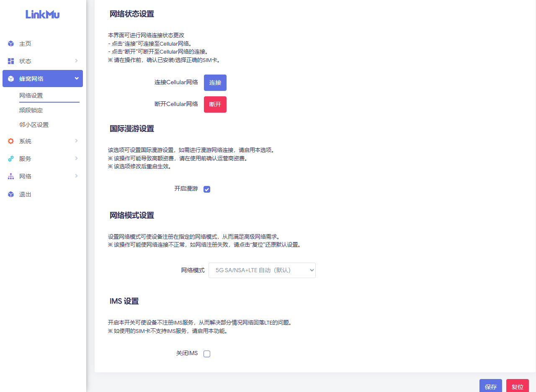Screen dimensions: 536x392
Task: Collapse the 蜂窝网络 menu chevron
Action: point(76,78)
